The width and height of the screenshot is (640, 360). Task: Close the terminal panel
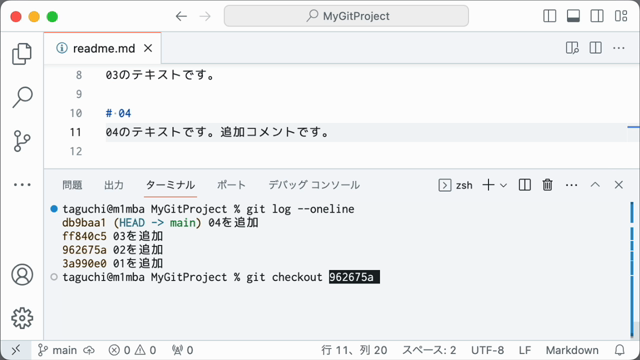pos(619,185)
